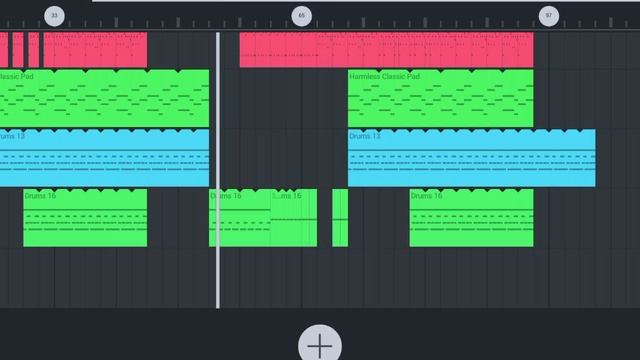The height and width of the screenshot is (360, 640).
Task: Select bar marker 65 on the ruler
Action: 302,16
